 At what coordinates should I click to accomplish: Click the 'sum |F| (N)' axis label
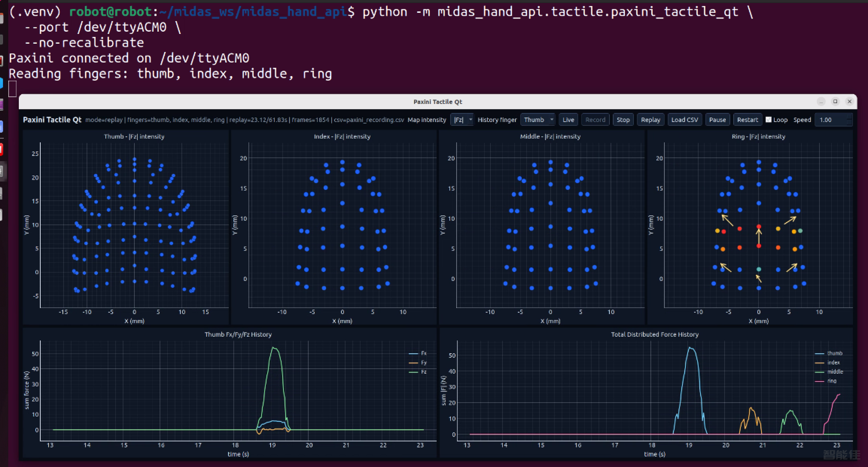(x=443, y=390)
